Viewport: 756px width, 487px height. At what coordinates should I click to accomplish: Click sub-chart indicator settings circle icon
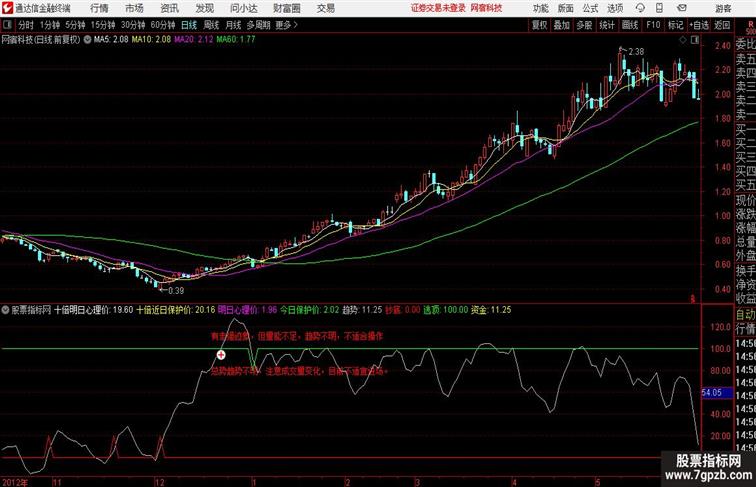(6, 310)
